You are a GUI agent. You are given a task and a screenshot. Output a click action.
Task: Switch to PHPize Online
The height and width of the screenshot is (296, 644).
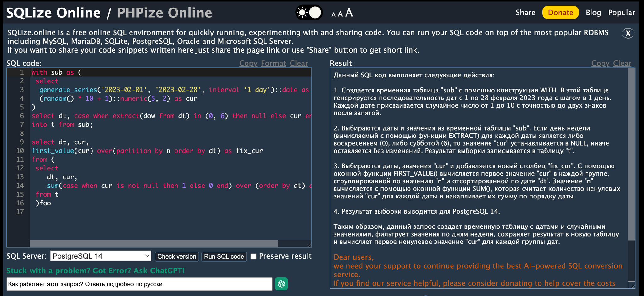coord(164,13)
